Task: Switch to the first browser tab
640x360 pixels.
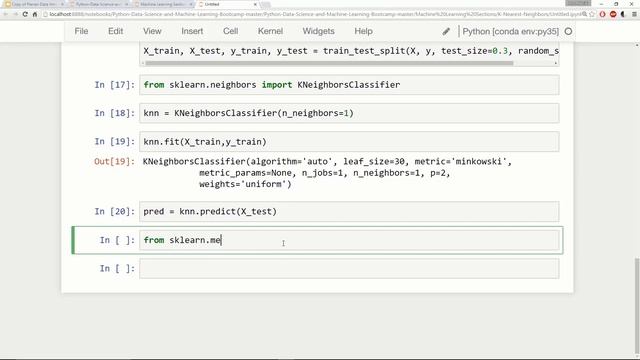Action: (x=33, y=4)
